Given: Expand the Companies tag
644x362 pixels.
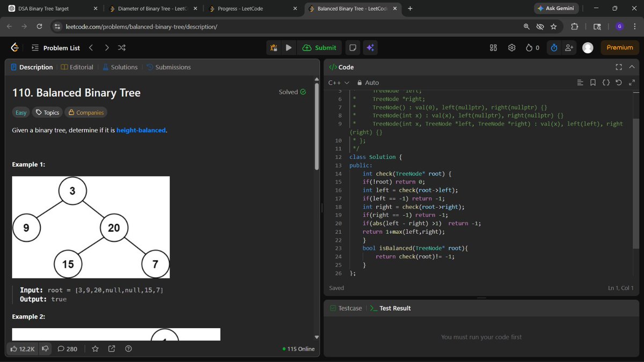Looking at the screenshot, I should [x=86, y=113].
